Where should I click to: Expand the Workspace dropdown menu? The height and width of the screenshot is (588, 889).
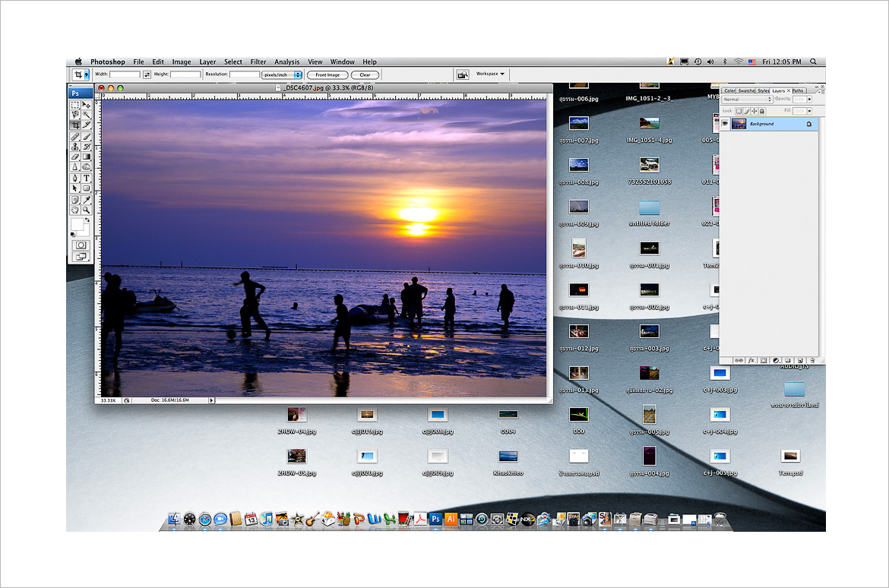[x=490, y=74]
